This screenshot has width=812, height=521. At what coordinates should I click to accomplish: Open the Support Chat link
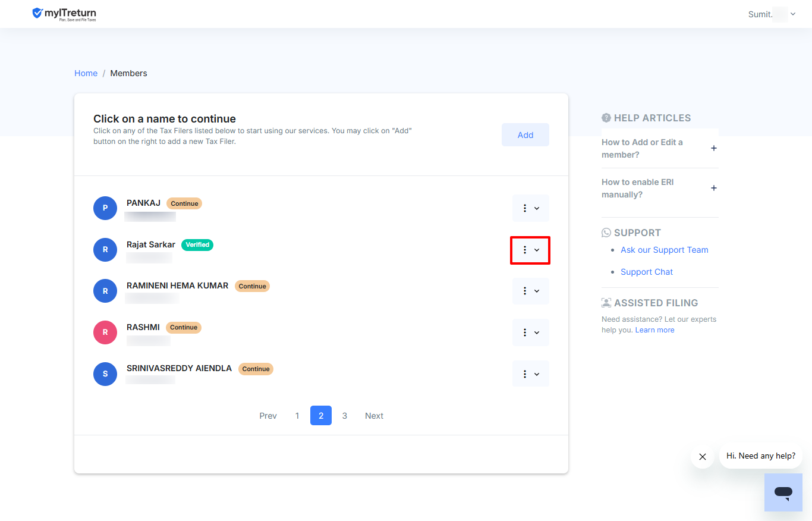(x=647, y=272)
